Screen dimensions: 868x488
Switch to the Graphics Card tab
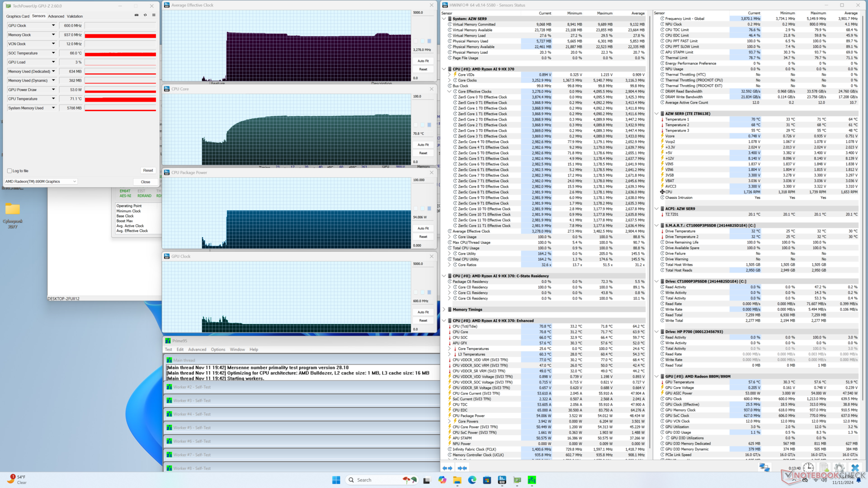pos(18,16)
